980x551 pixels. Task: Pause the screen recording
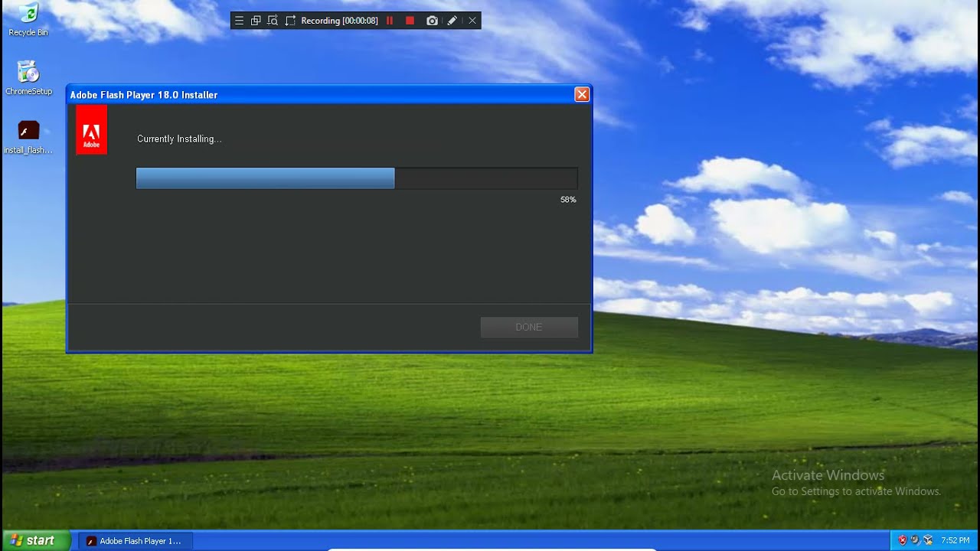point(390,21)
